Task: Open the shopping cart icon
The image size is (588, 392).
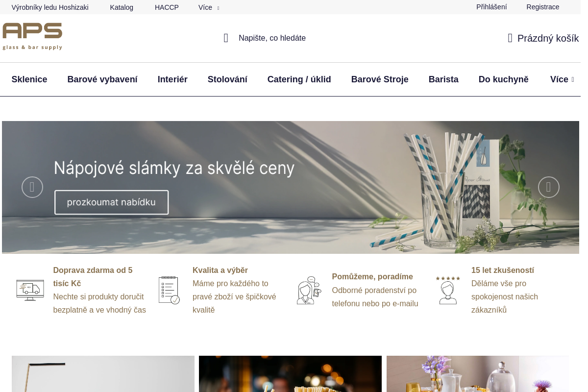Action: click(510, 38)
